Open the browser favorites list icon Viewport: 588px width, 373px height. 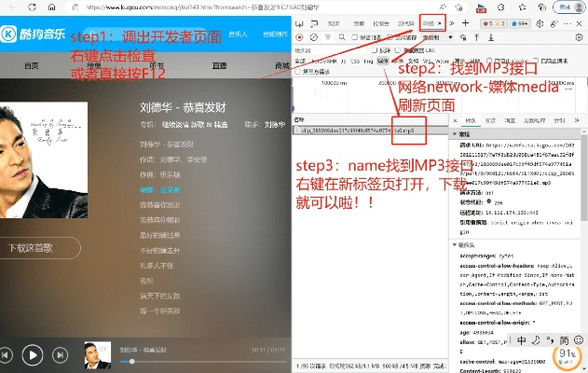click(522, 7)
